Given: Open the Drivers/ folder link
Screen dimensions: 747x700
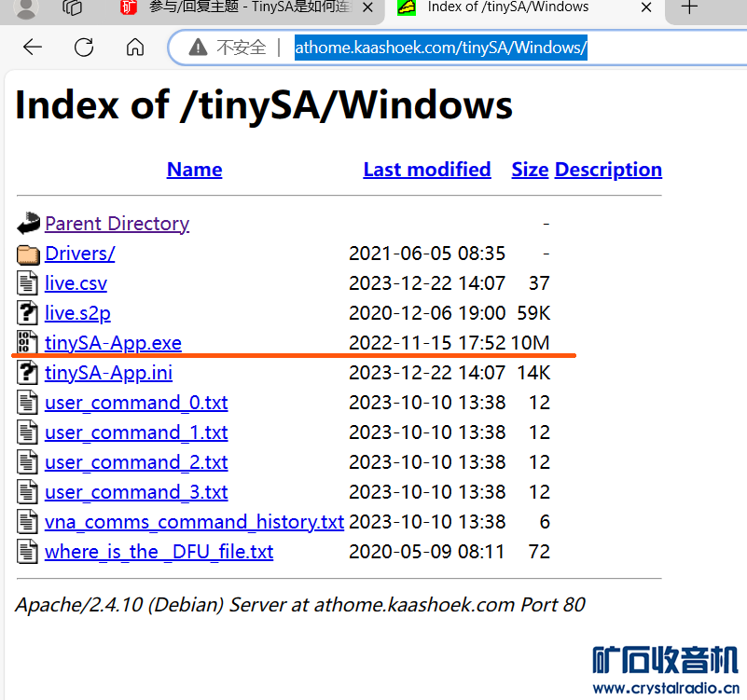Looking at the screenshot, I should coord(80,254).
